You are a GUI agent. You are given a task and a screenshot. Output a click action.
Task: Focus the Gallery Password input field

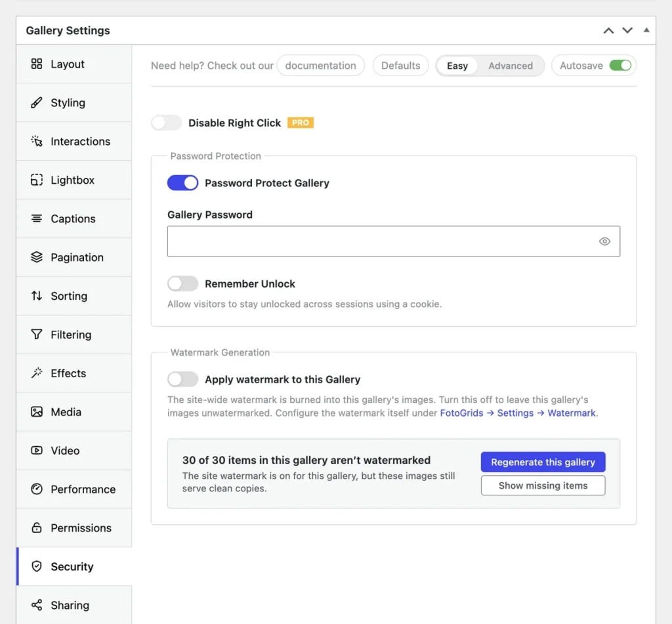pos(394,241)
